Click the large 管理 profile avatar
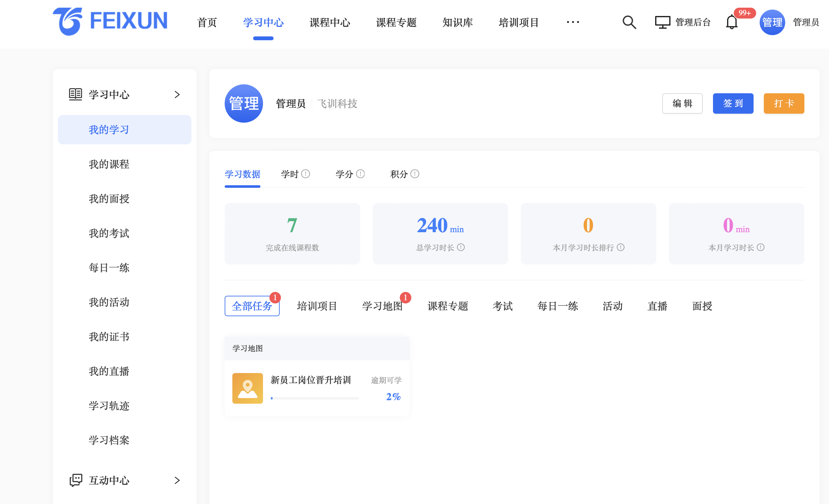 click(244, 103)
